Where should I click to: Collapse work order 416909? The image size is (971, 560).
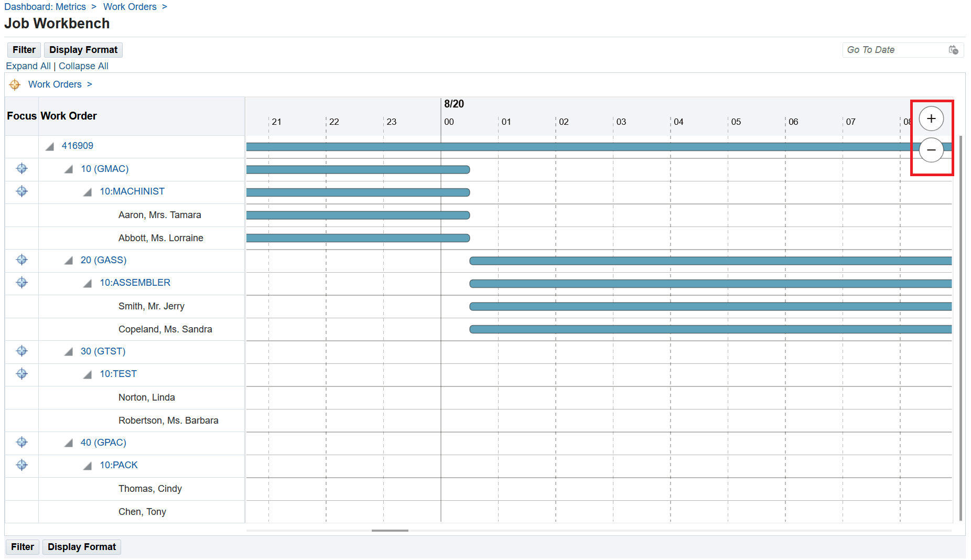[50, 147]
